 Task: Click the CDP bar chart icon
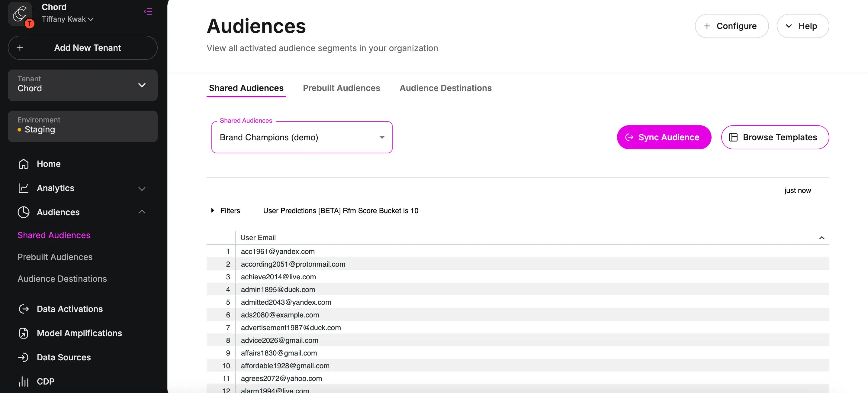pos(23,382)
